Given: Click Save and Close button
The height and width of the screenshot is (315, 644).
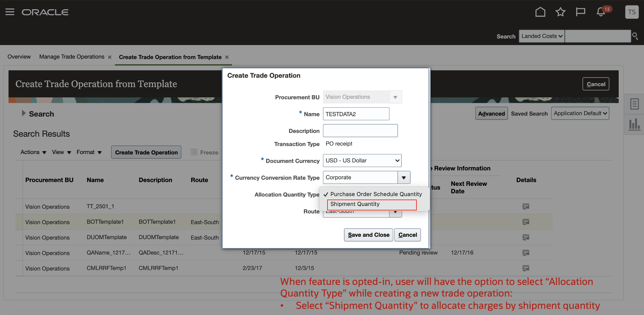Looking at the screenshot, I should pyautogui.click(x=369, y=235).
